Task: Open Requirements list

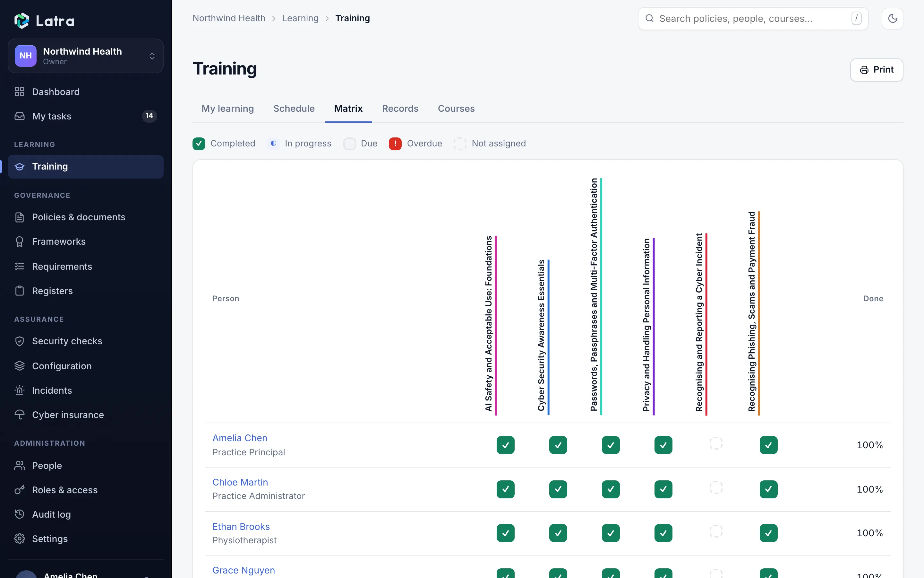Action: pos(86,267)
